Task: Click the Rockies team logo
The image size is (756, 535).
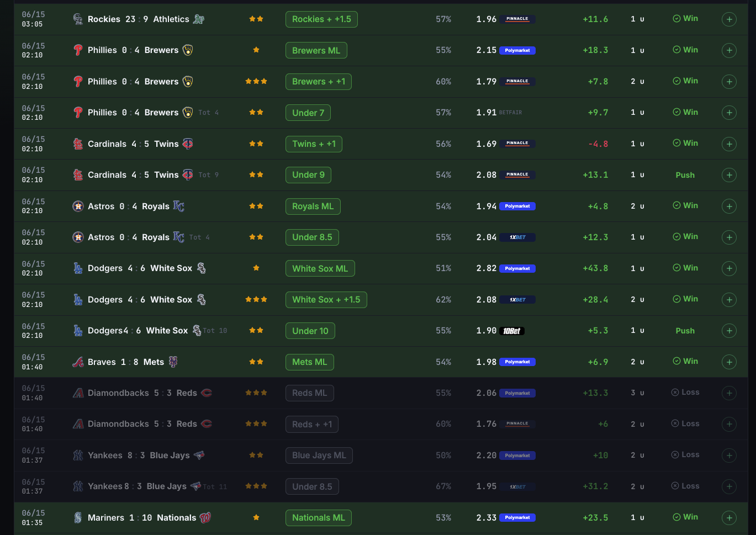Action: 78,19
